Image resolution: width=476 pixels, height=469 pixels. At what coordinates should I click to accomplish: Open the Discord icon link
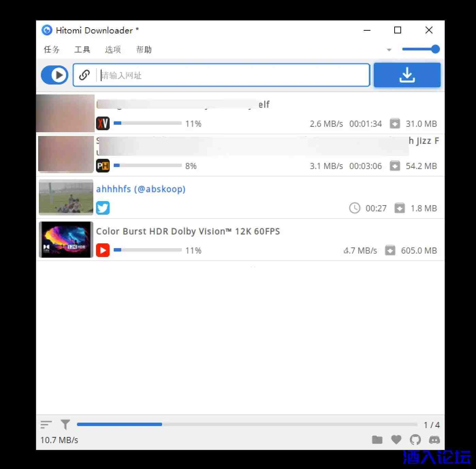[x=434, y=440]
